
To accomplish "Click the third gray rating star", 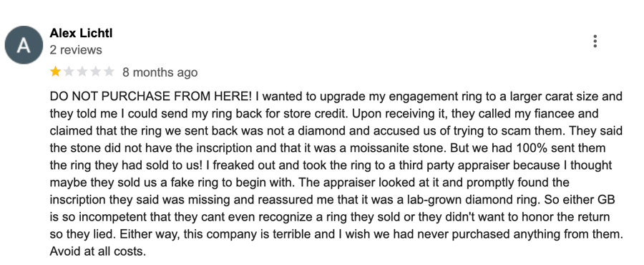I will click(x=82, y=72).
